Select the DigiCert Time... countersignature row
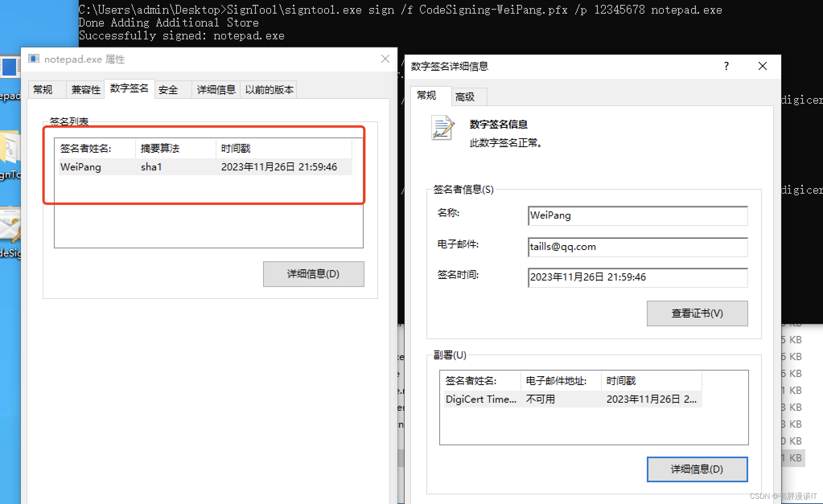 (x=573, y=399)
